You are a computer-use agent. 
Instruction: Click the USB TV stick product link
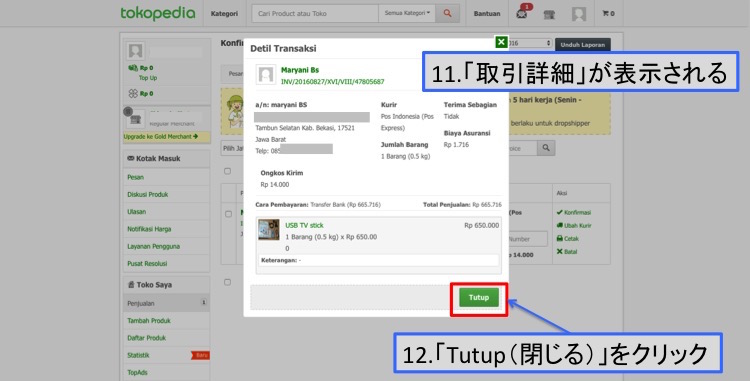[x=304, y=225]
